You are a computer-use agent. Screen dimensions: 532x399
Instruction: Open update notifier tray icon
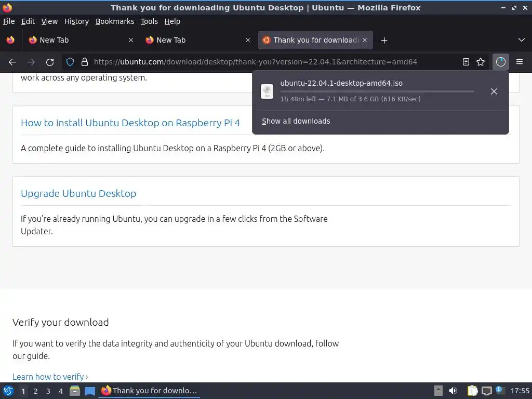pyautogui.click(x=500, y=390)
